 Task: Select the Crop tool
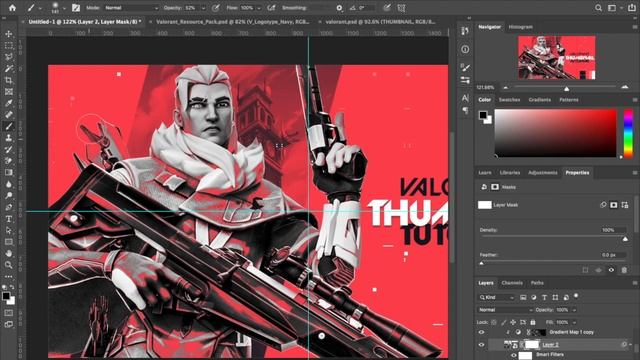tap(9, 80)
